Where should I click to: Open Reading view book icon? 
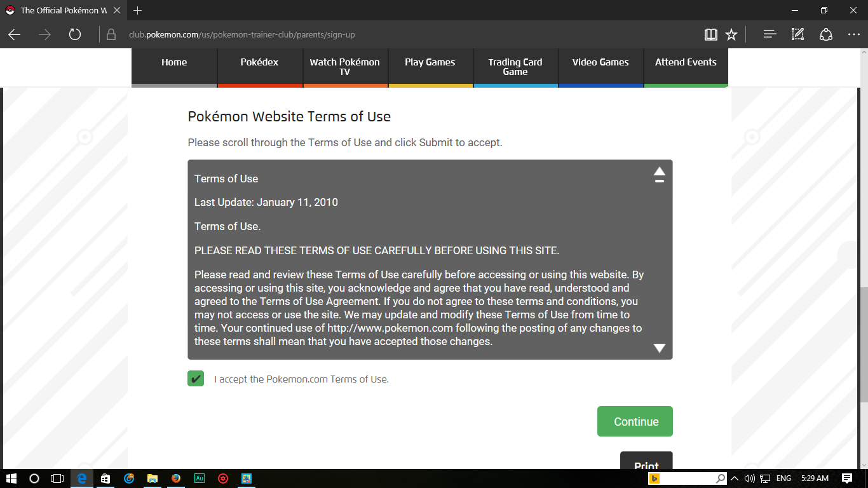click(x=710, y=34)
